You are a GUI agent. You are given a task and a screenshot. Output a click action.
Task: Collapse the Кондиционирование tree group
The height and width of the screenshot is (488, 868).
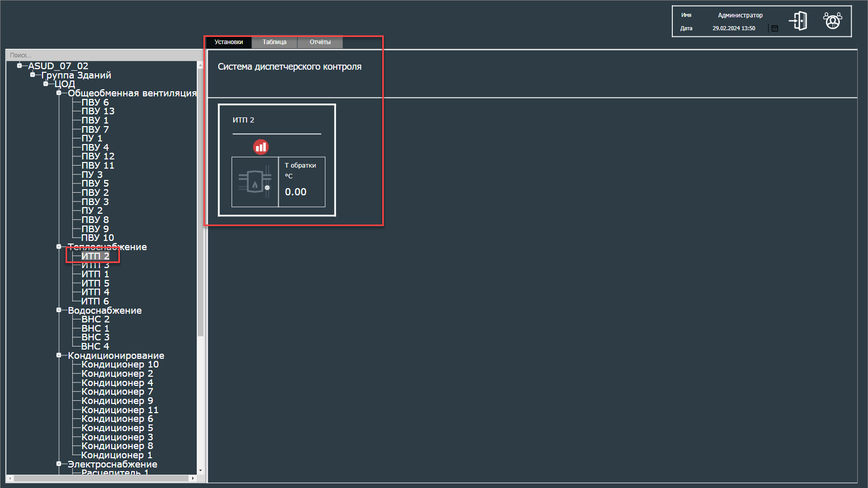pos(59,355)
